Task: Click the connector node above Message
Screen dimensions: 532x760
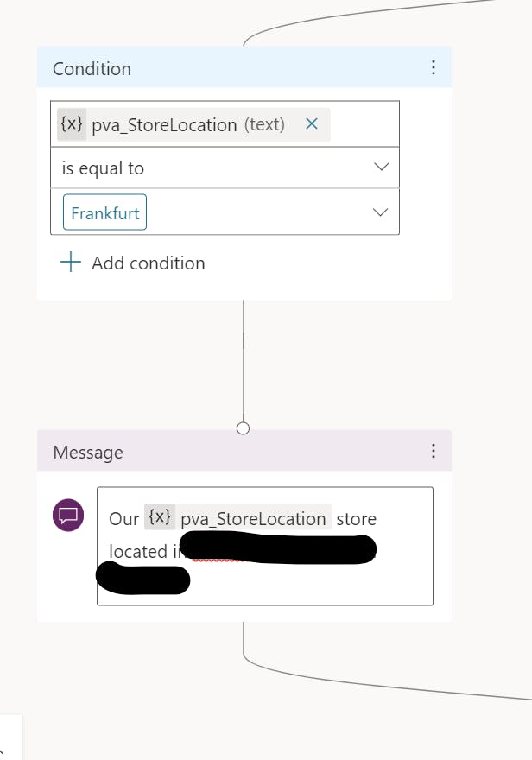Action: click(244, 428)
